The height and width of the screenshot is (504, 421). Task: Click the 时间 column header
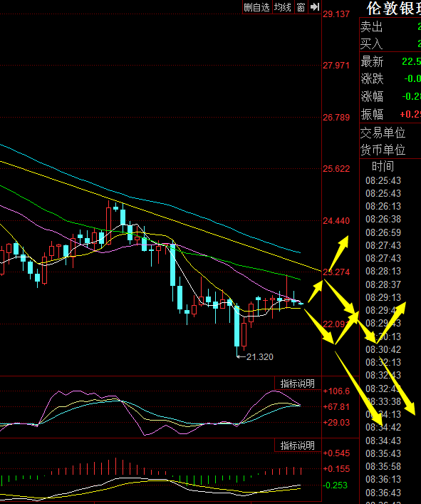pos(383,167)
